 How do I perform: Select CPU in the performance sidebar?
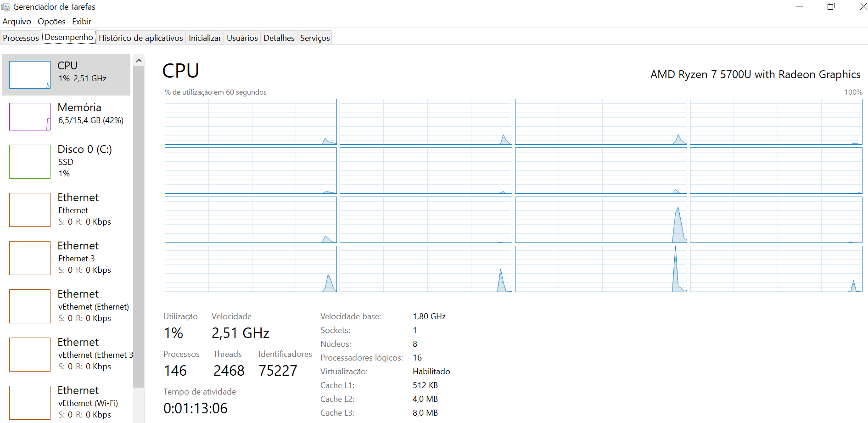tap(67, 74)
